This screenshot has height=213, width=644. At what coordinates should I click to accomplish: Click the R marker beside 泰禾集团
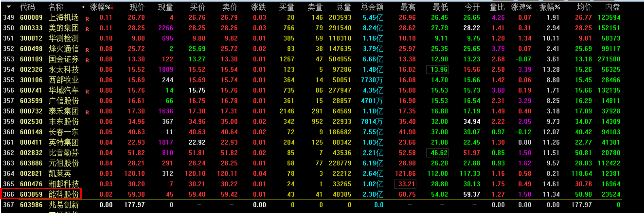[x=87, y=113]
